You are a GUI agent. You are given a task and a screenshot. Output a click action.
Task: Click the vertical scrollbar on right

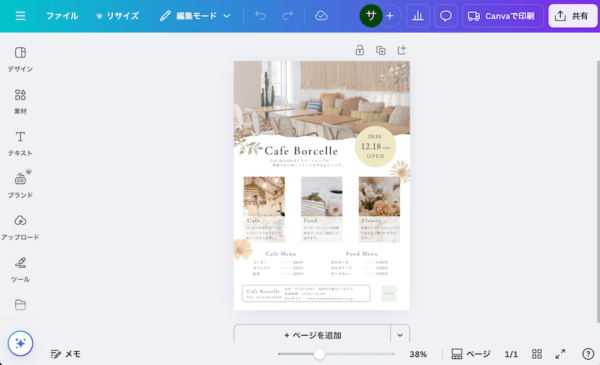point(598,191)
